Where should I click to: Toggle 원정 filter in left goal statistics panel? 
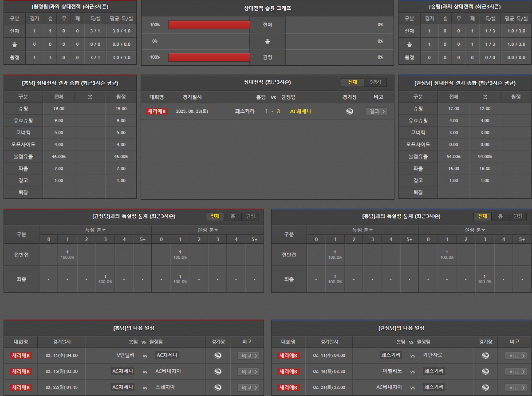250,216
